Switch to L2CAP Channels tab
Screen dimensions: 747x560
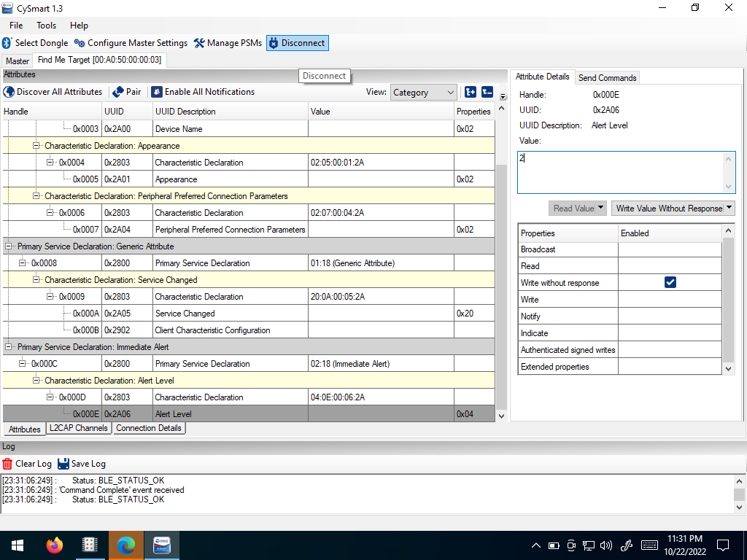79,428
